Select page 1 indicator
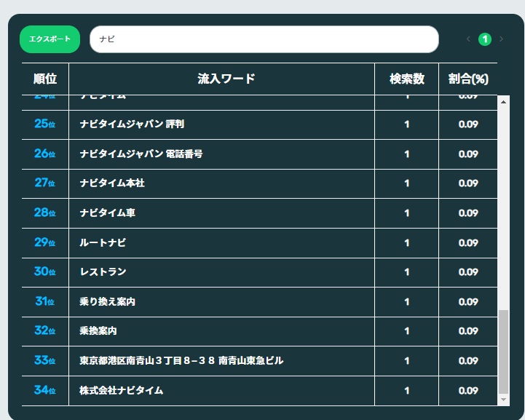The height and width of the screenshot is (420, 525). [x=485, y=39]
